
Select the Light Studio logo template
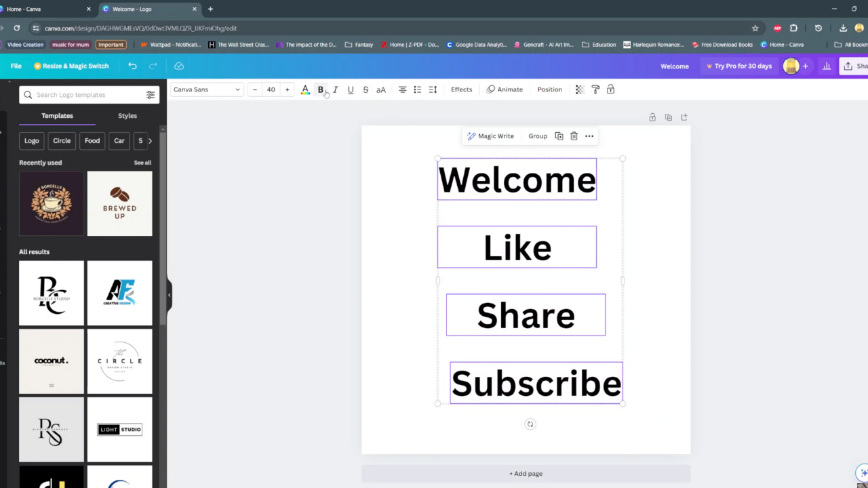click(119, 430)
